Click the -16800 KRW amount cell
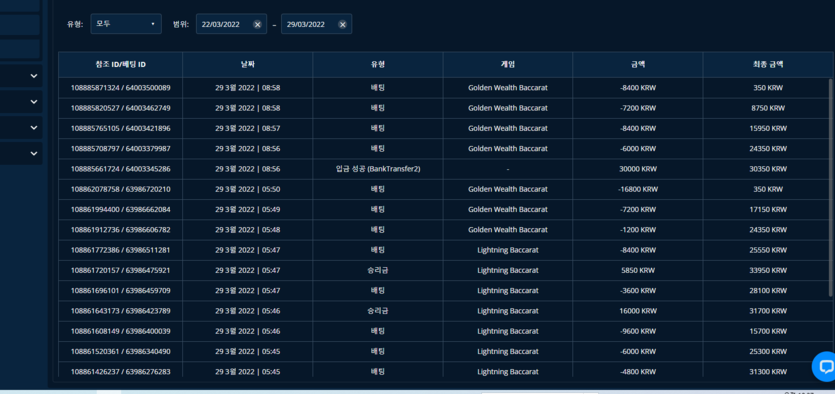Screen dimensions: 835x394 coord(638,189)
